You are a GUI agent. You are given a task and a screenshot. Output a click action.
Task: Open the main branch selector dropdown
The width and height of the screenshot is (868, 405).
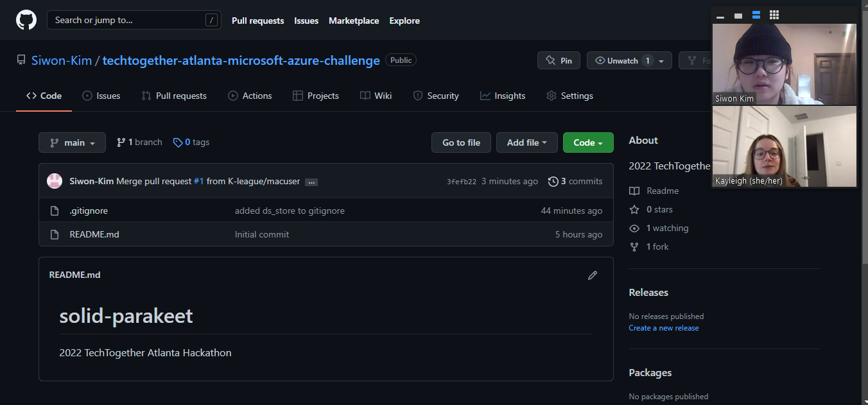72,142
